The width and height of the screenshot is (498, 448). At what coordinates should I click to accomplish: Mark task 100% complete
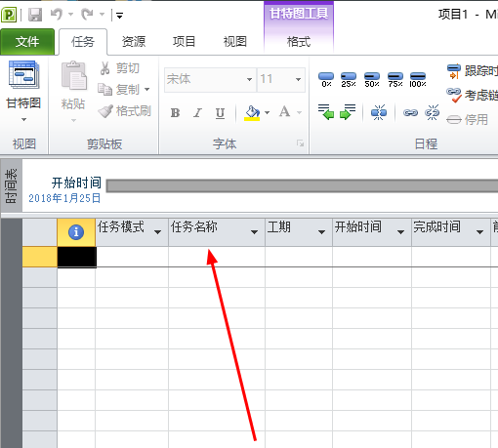click(x=418, y=80)
